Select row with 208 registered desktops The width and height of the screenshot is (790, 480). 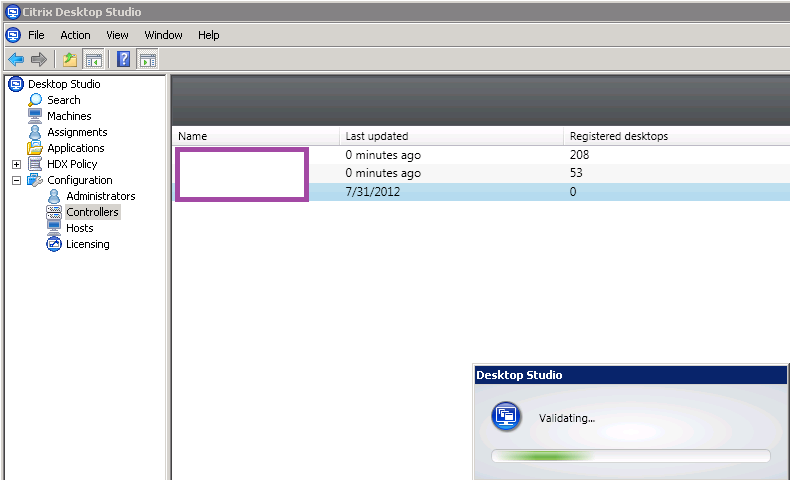point(482,155)
